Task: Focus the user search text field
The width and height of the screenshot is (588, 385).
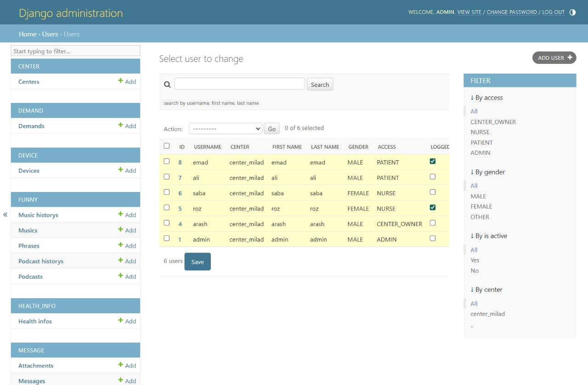Action: tap(239, 84)
